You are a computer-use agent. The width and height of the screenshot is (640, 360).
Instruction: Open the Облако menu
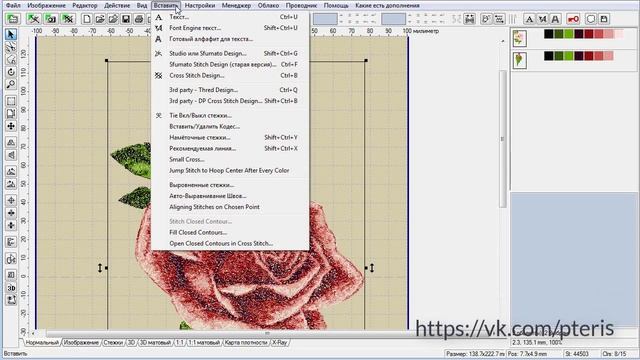click(269, 6)
